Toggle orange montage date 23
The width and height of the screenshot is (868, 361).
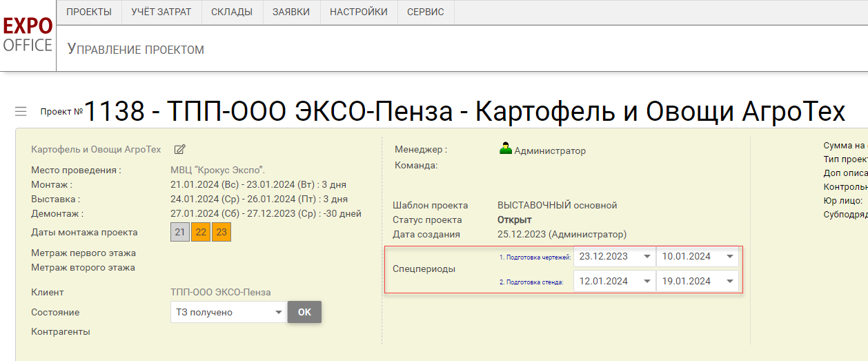click(x=221, y=233)
